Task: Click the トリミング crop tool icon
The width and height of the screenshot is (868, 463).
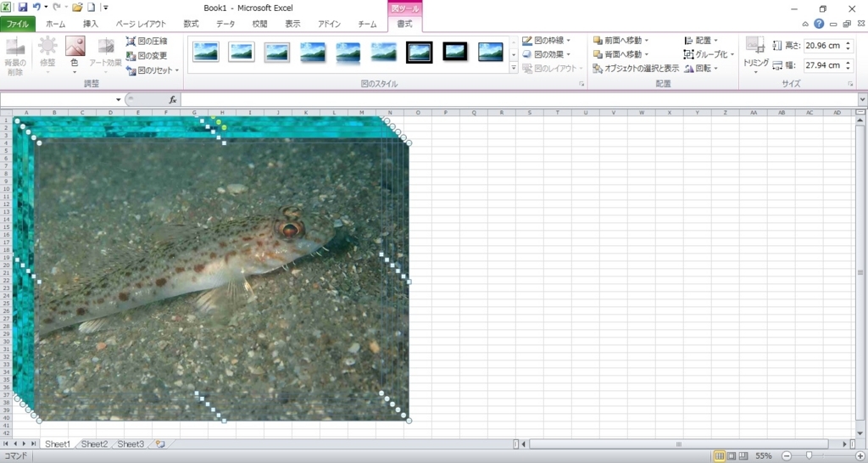Action: 755,46
